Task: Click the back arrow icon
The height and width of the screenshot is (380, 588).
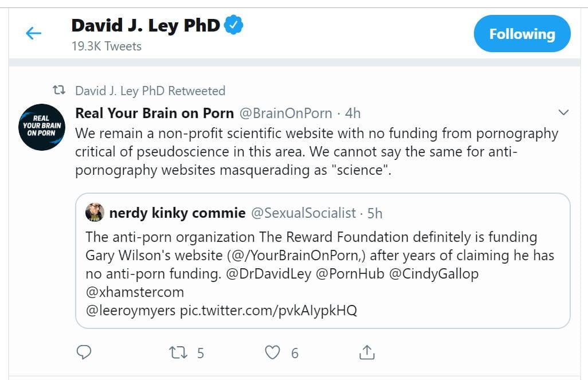Action: [x=34, y=33]
